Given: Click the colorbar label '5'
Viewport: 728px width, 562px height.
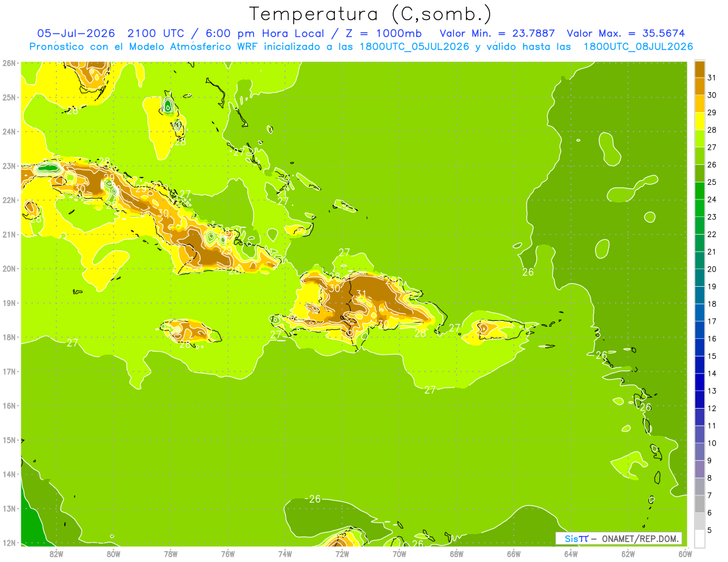Looking at the screenshot, I should [x=710, y=530].
